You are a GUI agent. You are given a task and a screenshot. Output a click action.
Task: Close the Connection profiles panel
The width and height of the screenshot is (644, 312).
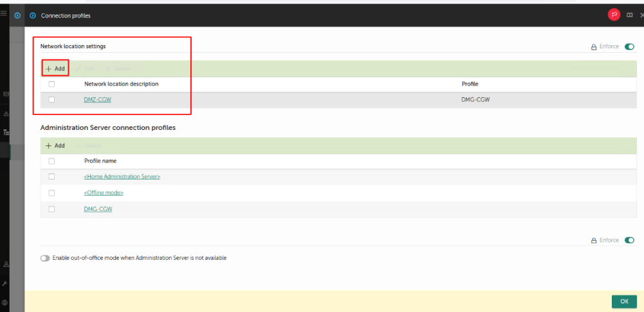(642, 15)
